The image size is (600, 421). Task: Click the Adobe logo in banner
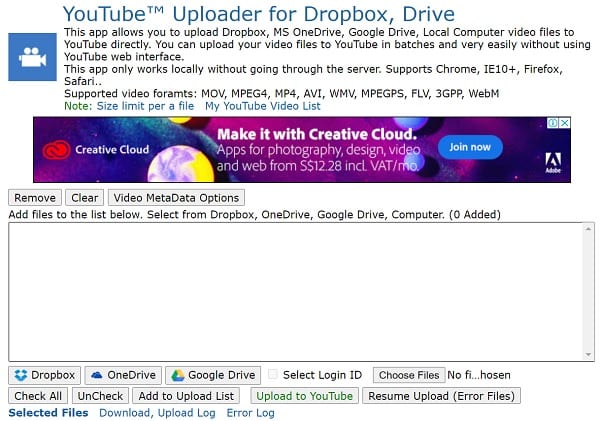click(553, 163)
